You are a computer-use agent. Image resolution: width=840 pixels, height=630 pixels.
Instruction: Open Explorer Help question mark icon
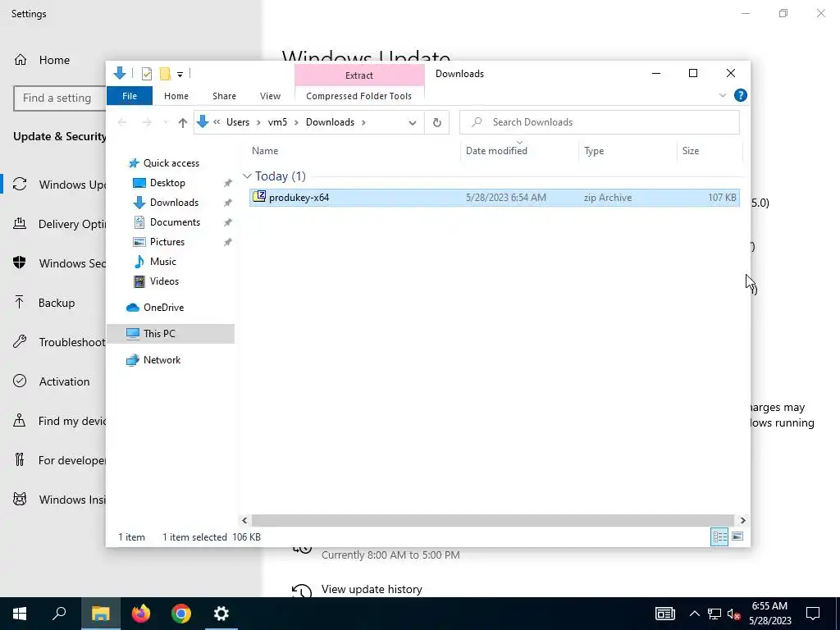741,95
